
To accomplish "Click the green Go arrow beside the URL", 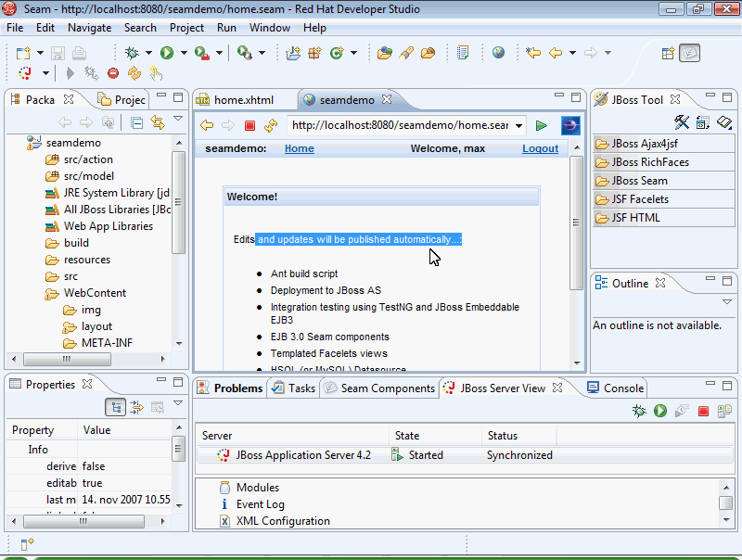I will pyautogui.click(x=542, y=125).
